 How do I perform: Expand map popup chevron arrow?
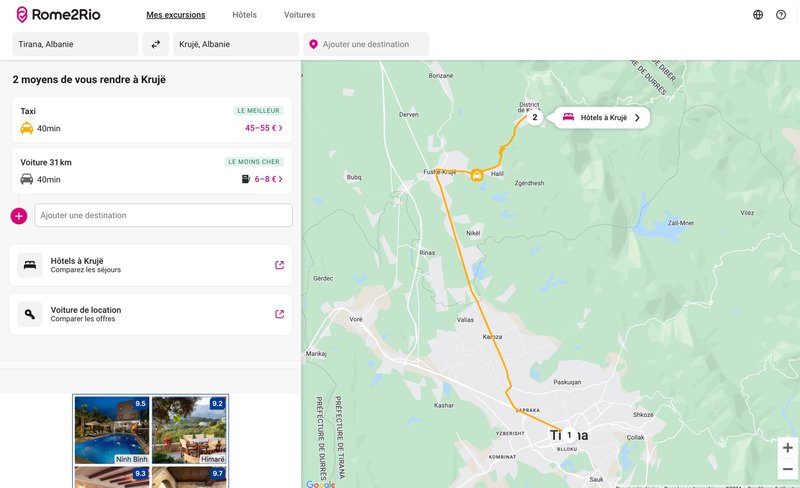pos(637,117)
